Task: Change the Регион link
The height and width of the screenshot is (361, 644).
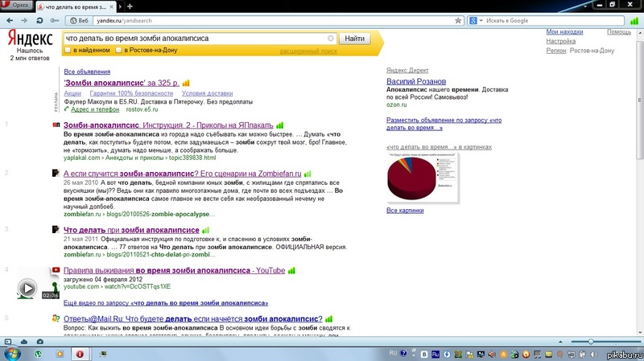Action: tap(556, 51)
